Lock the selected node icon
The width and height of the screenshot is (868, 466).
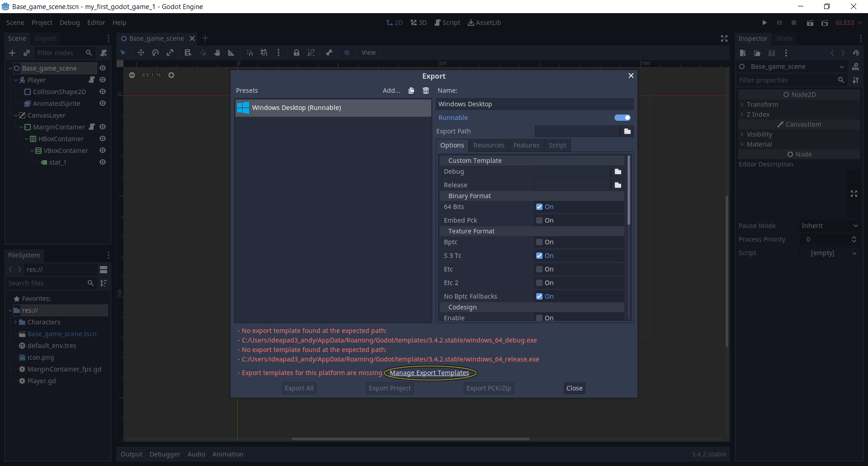297,52
